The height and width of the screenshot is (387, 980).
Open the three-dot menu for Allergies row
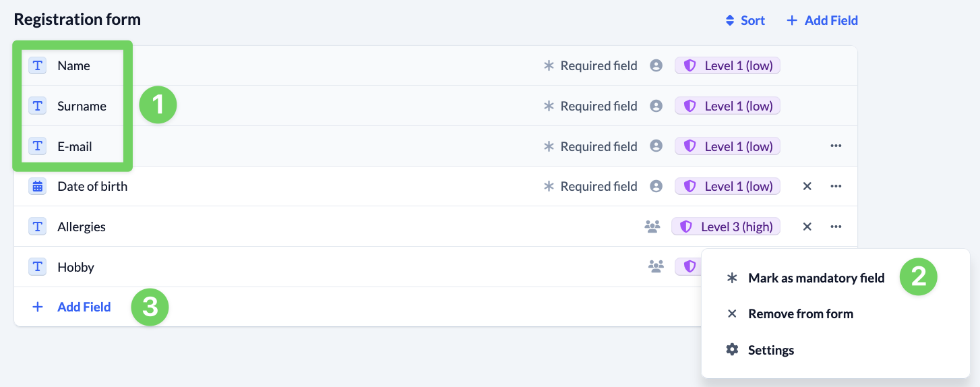click(836, 227)
